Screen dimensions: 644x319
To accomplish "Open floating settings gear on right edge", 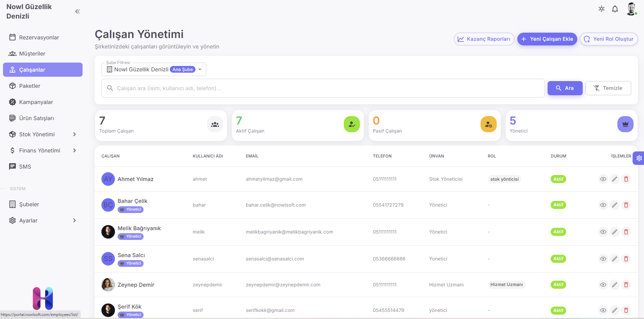I will tap(639, 158).
